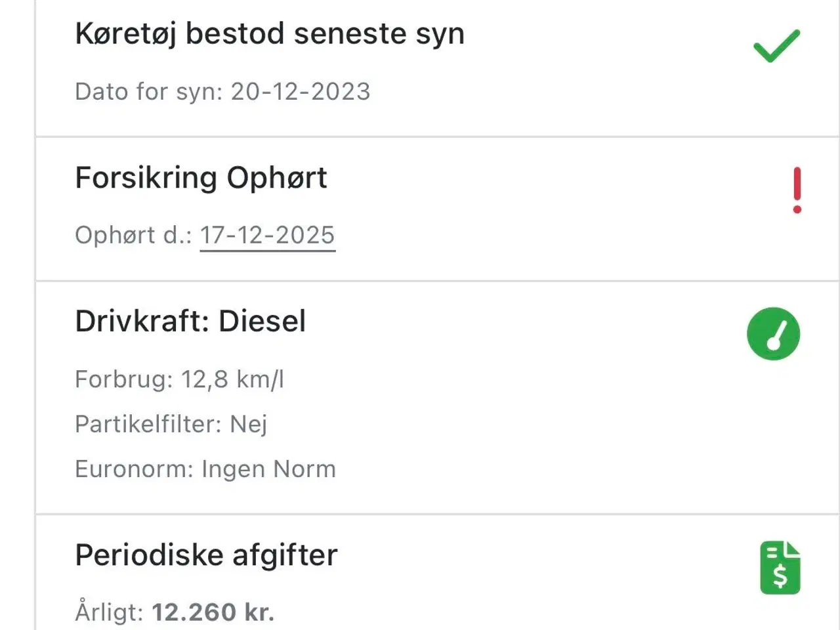This screenshot has width=840, height=630.
Task: Toggle the inspection passed status row
Action: click(x=420, y=66)
